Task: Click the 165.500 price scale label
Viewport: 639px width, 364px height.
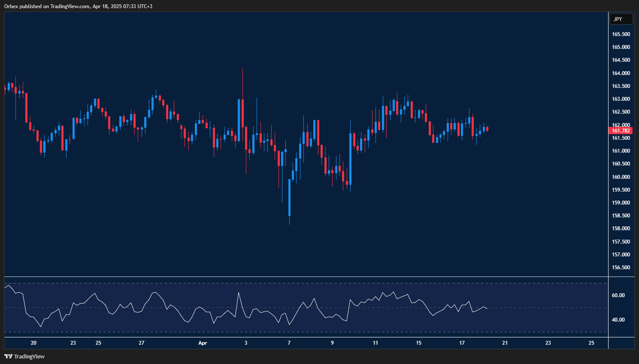Action: [621, 34]
